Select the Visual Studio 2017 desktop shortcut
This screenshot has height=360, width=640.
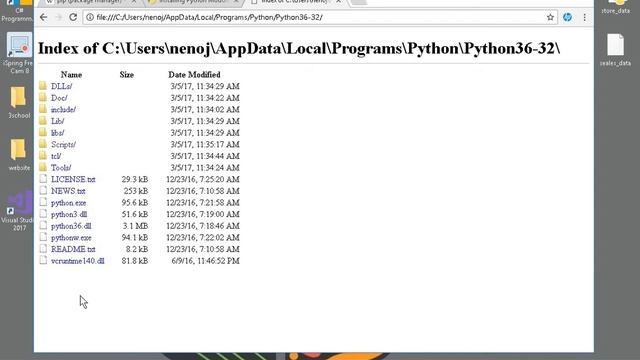18,210
